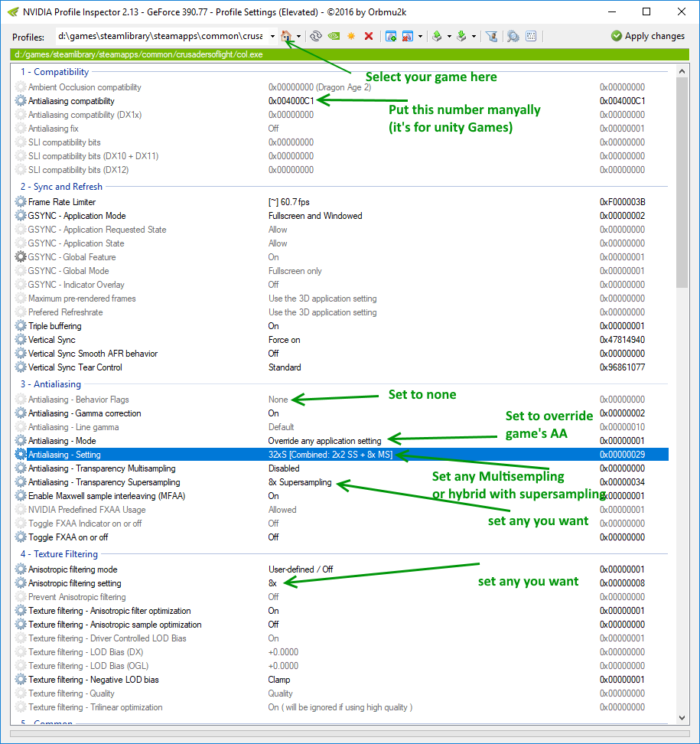Image resolution: width=700 pixels, height=744 pixels.
Task: Open the bit value editor icon
Action: coord(531,36)
